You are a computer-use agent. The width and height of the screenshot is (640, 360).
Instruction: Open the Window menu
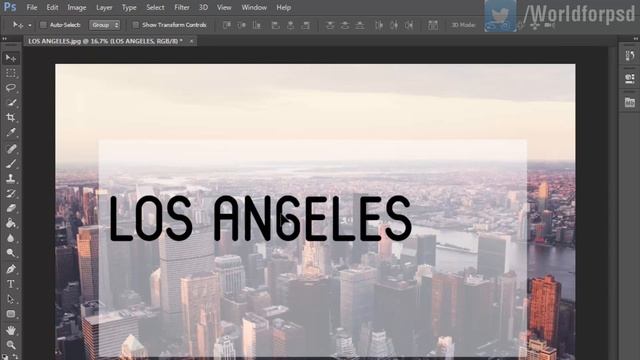point(254,7)
